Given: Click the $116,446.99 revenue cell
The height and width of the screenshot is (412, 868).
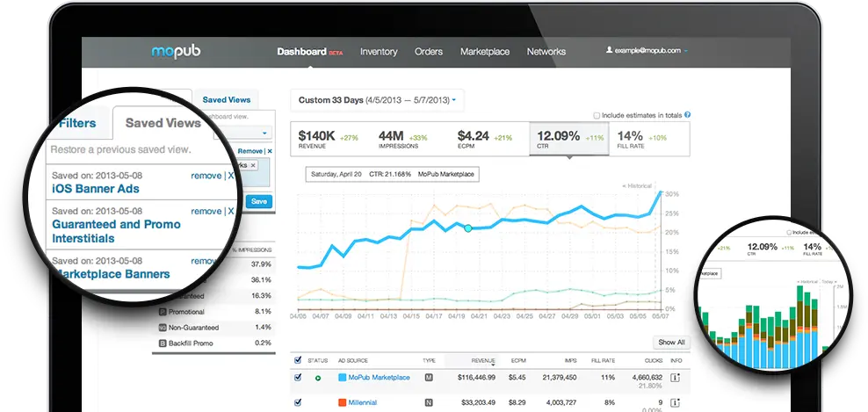Looking at the screenshot, I should [476, 377].
